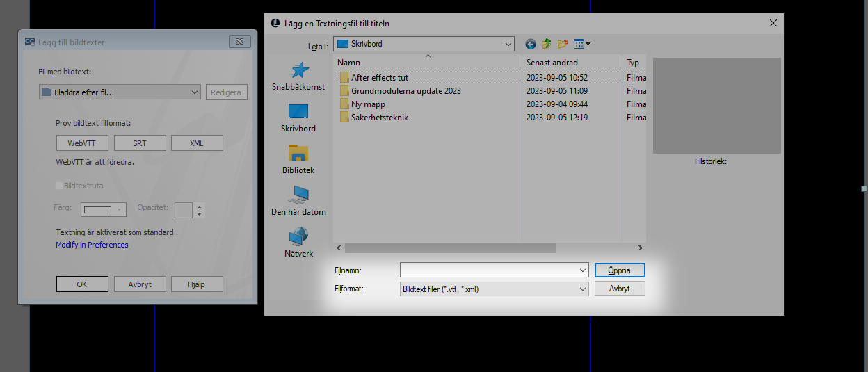Expand the Filformat dropdown
The width and height of the screenshot is (868, 372).
582,289
